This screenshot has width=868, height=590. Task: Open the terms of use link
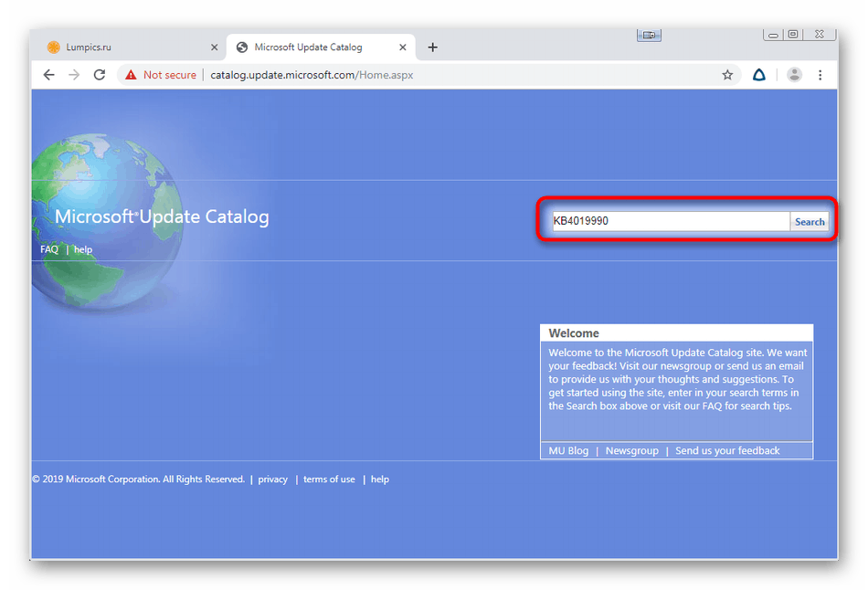point(329,479)
